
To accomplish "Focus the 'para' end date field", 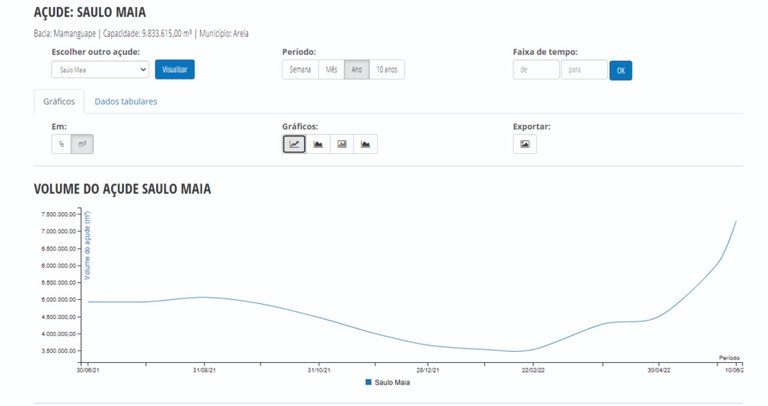I will [584, 70].
